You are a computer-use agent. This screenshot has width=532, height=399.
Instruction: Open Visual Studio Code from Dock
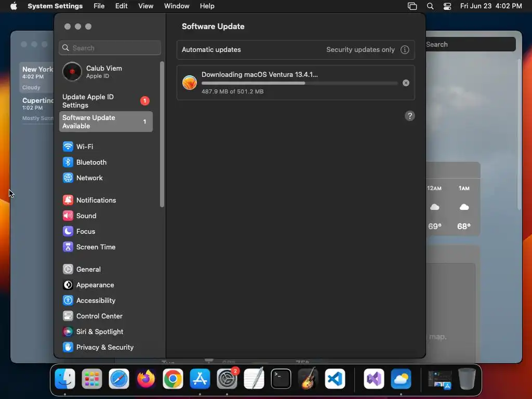pyautogui.click(x=335, y=379)
